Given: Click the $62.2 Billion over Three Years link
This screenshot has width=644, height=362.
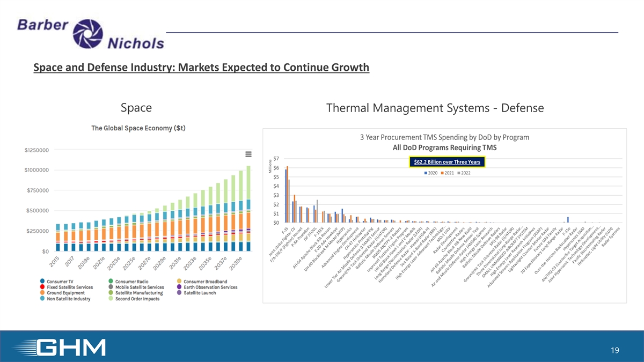Looking at the screenshot, I should [447, 162].
